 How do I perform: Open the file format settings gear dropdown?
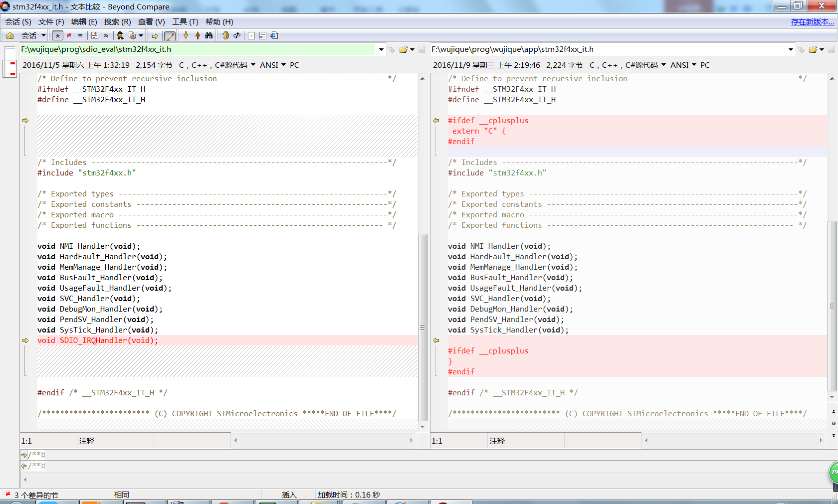tap(136, 35)
